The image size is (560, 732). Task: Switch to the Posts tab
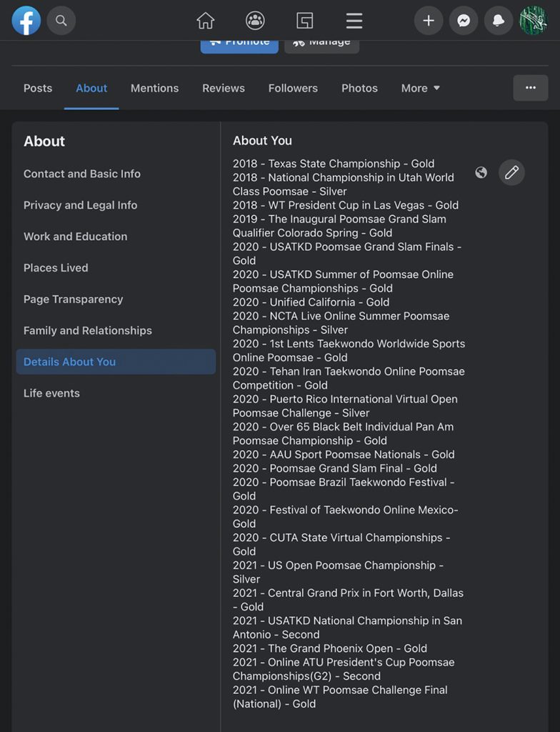point(38,88)
